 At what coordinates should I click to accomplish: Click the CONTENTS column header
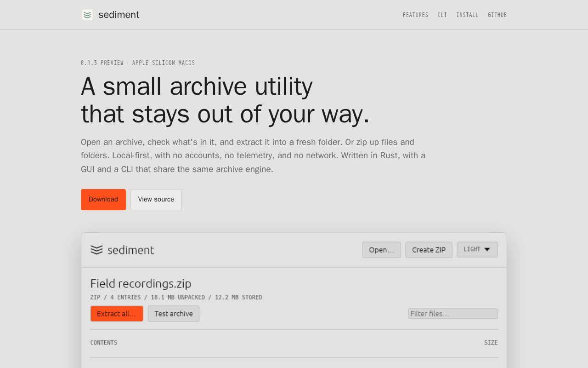(x=104, y=343)
